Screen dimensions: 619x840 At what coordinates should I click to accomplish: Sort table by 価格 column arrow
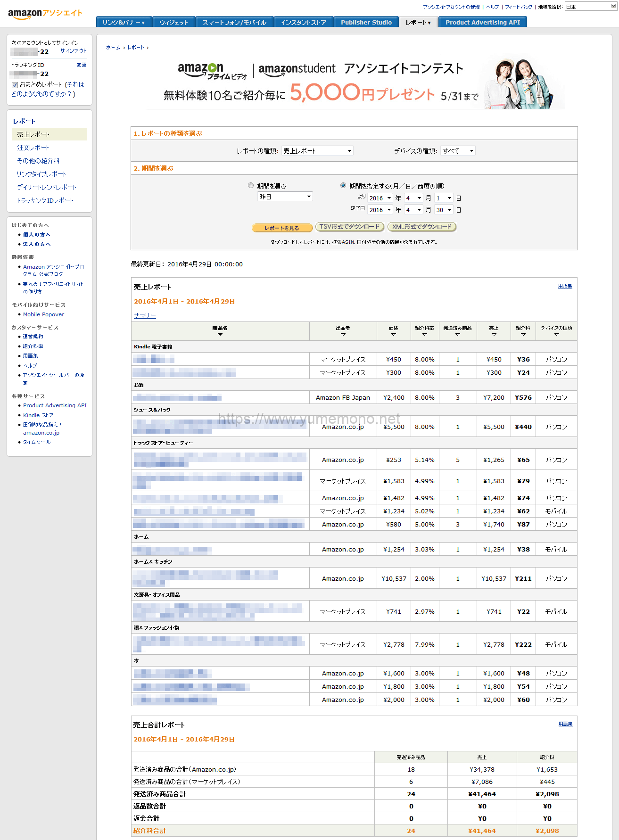coord(393,335)
